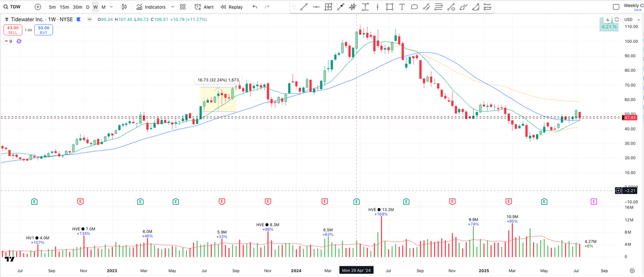Click the HVE 13.2M volume label
644x277 pixels.
382,209
